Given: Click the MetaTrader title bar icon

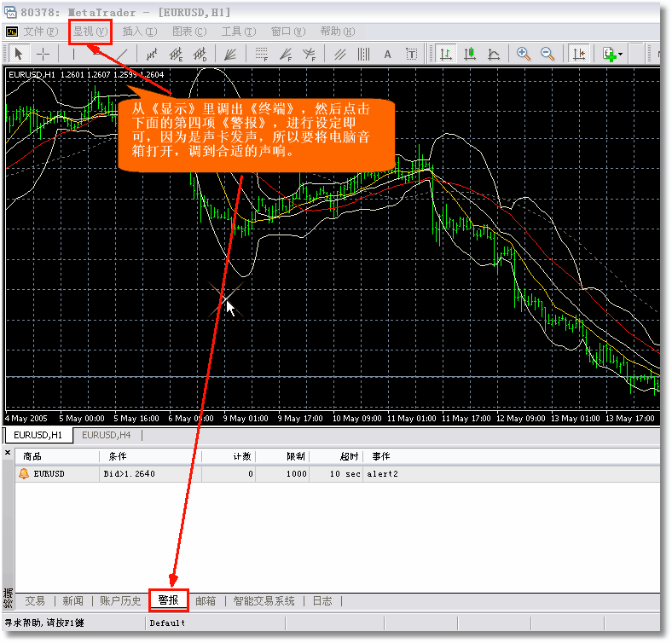Looking at the screenshot, I should (10, 12).
